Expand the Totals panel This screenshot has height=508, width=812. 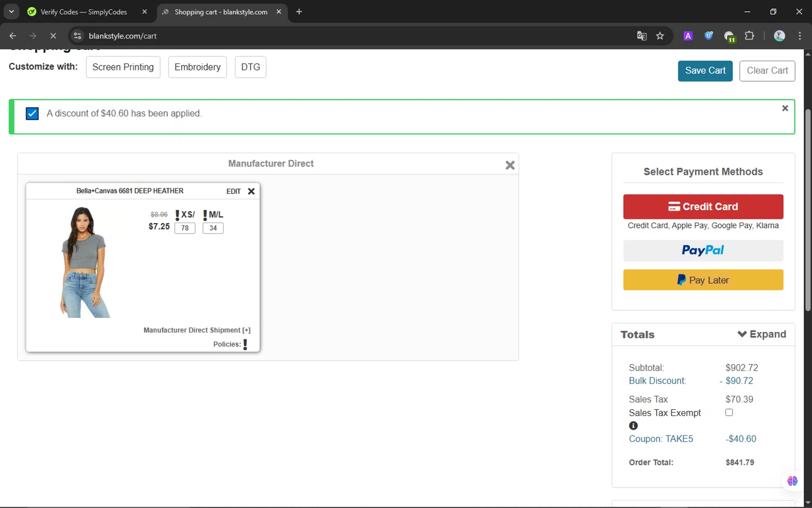pos(762,334)
